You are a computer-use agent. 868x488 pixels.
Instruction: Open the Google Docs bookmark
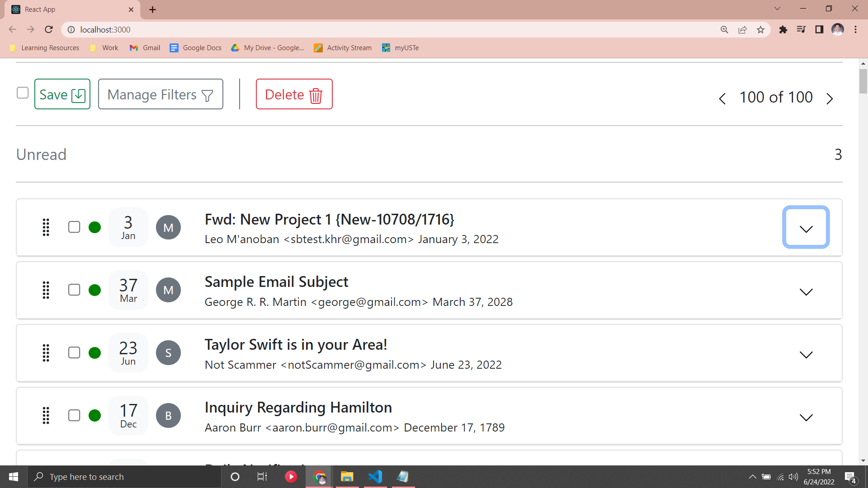click(196, 48)
